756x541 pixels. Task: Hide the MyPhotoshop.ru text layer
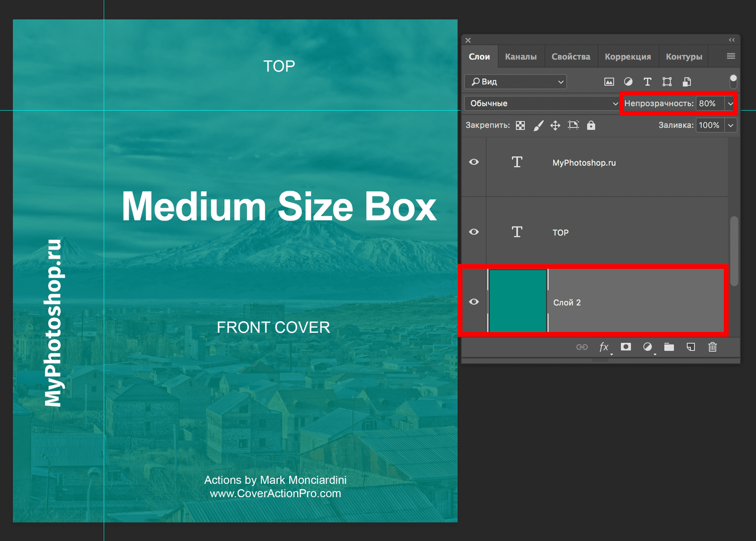tap(474, 162)
